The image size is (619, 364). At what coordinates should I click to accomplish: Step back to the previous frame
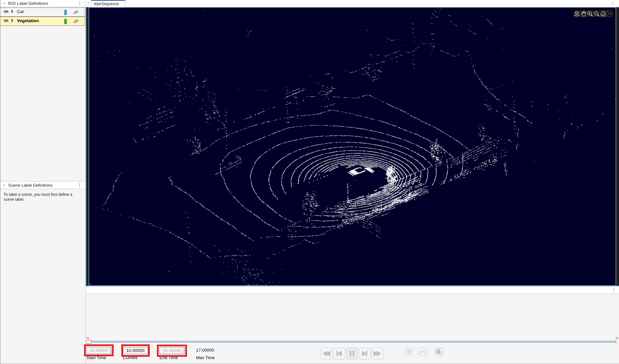[339, 354]
